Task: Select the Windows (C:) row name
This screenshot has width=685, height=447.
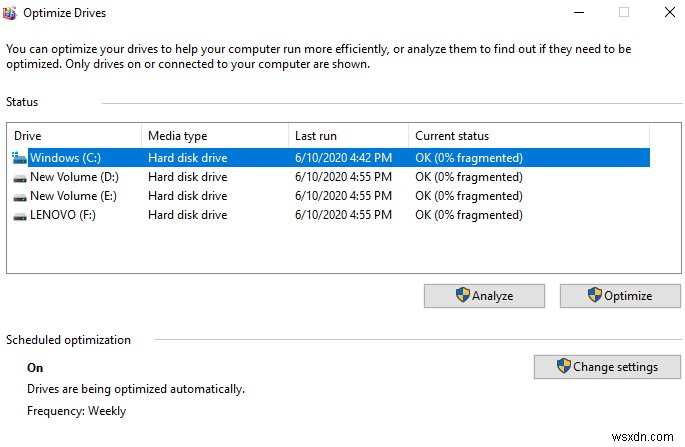Action: point(65,158)
